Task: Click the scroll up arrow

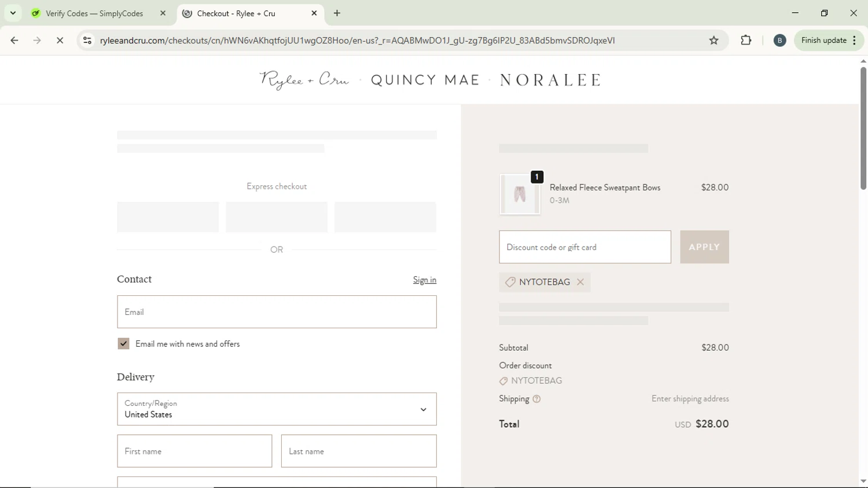Action: (x=863, y=61)
